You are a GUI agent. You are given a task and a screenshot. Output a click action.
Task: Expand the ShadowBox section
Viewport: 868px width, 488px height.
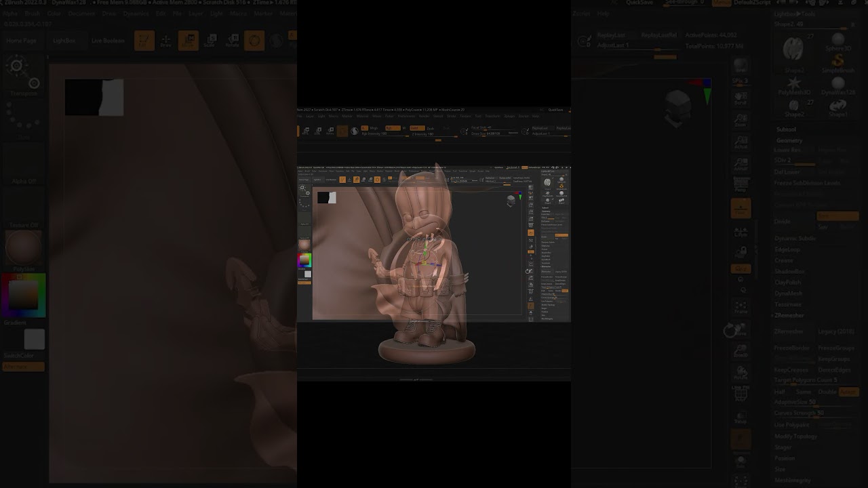pos(789,271)
